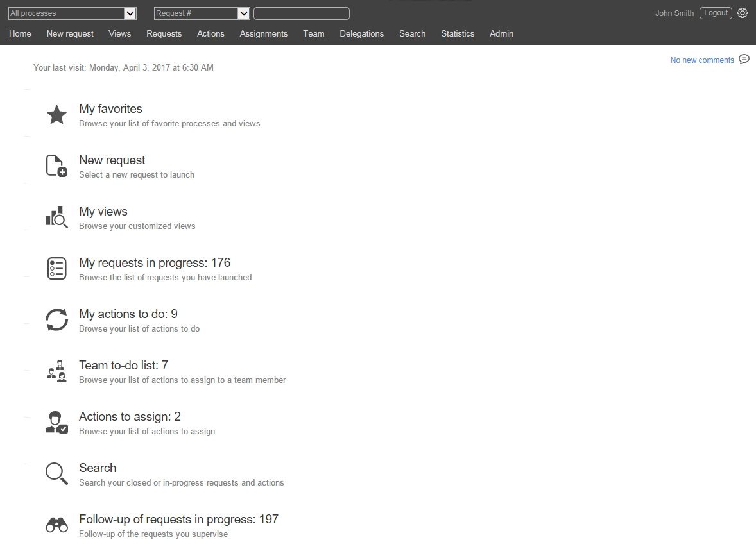Click the magnifying glass Search icon
756x558 pixels.
[x=56, y=473]
